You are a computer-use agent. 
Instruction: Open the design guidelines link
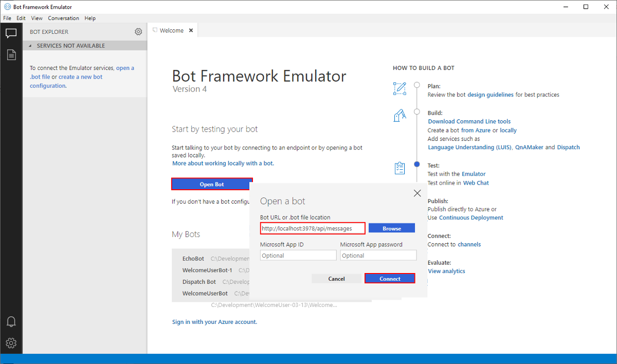[x=491, y=95]
